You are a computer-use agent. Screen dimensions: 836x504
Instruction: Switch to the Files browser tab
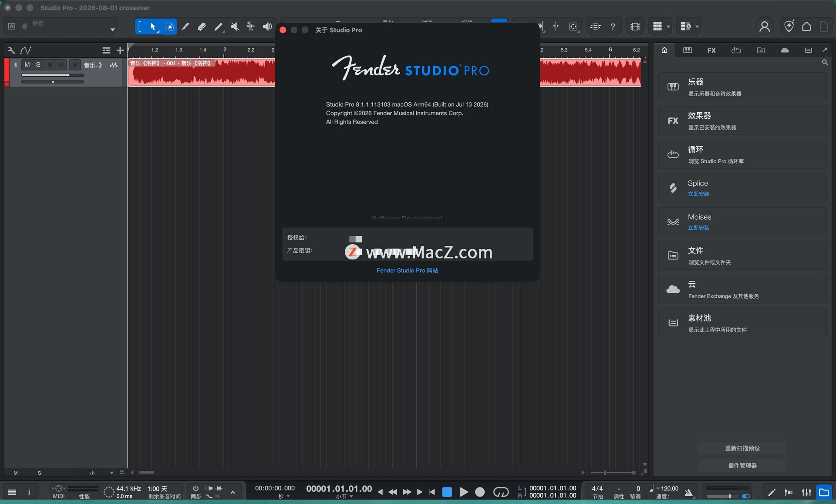pyautogui.click(x=761, y=50)
